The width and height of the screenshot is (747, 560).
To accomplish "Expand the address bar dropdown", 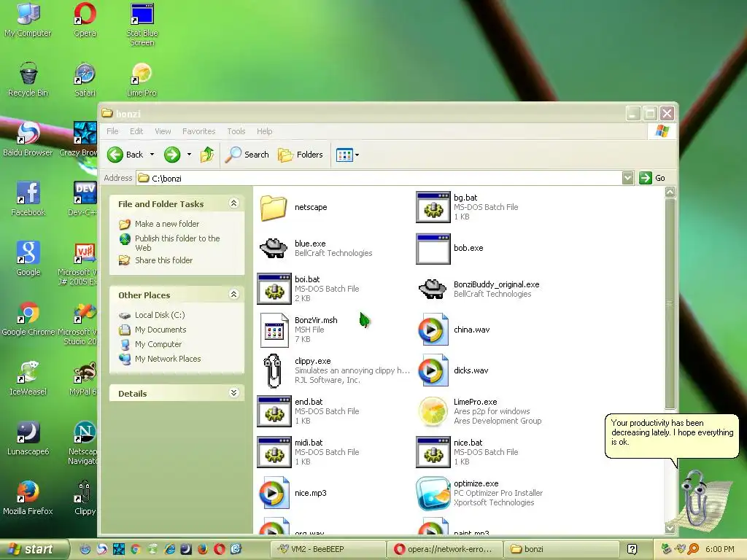I will coord(628,178).
